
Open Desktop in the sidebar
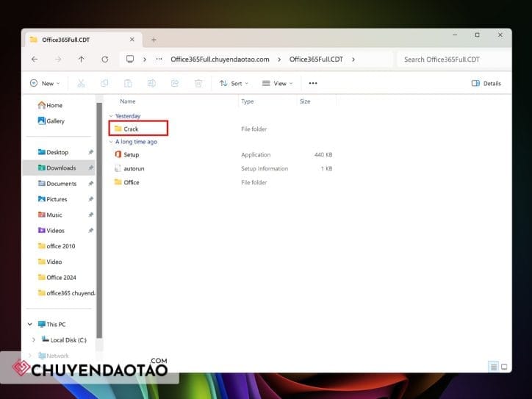(53, 152)
